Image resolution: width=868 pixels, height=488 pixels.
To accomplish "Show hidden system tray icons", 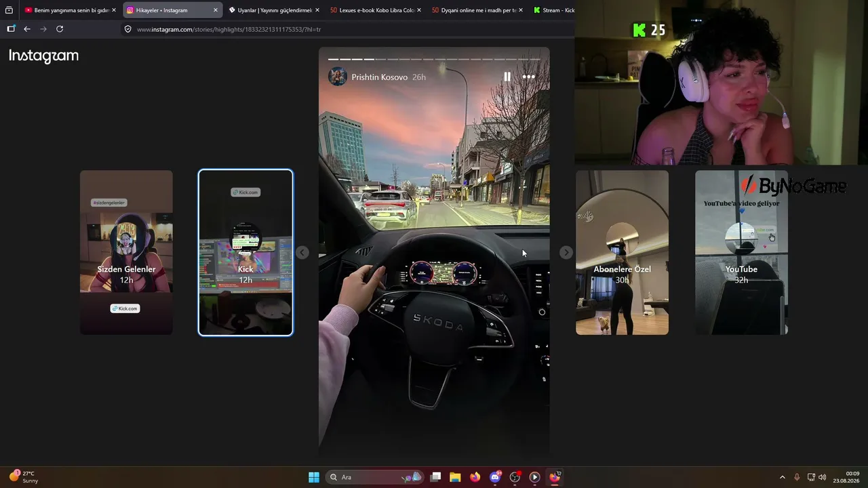I will pos(782,477).
